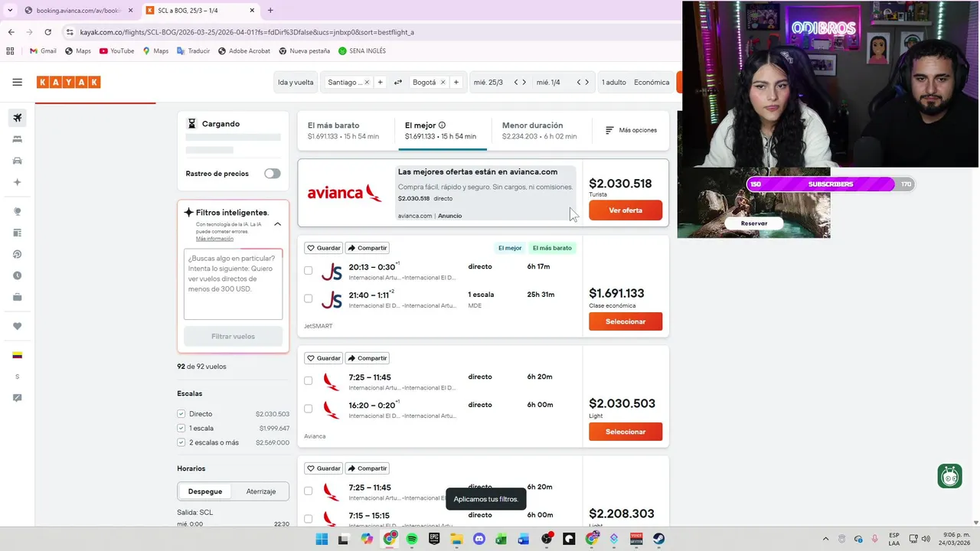Open a new Chrome tab
This screenshot has height=551, width=980.
coord(270,11)
